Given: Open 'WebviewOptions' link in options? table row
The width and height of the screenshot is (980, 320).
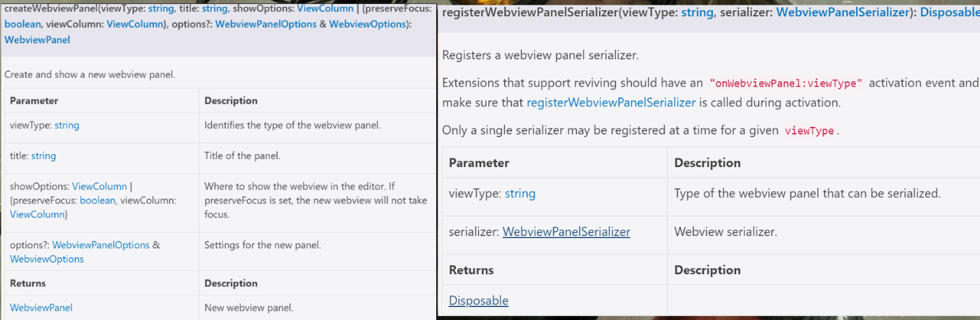Looking at the screenshot, I should tap(47, 259).
